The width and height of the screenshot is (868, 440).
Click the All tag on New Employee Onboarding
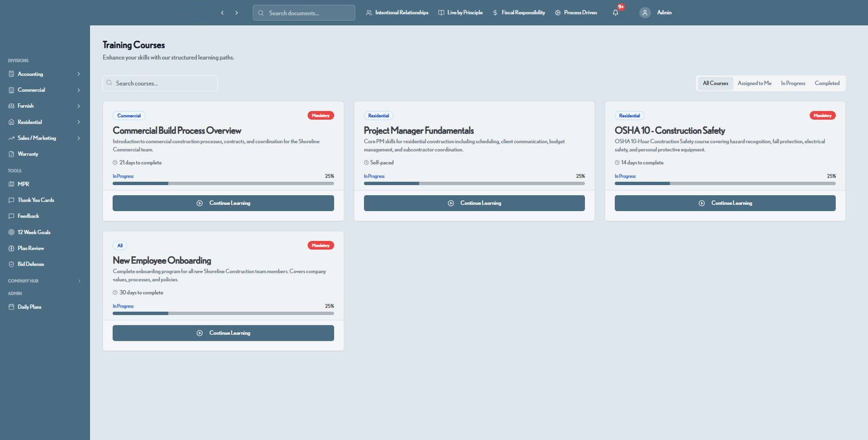tap(120, 246)
